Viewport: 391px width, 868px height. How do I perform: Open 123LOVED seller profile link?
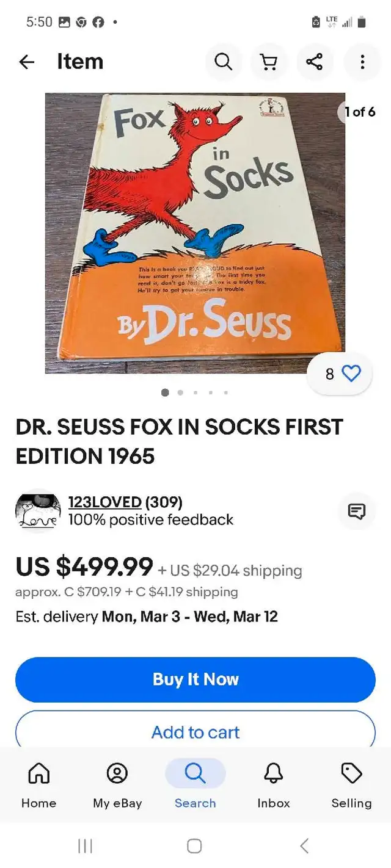104,502
